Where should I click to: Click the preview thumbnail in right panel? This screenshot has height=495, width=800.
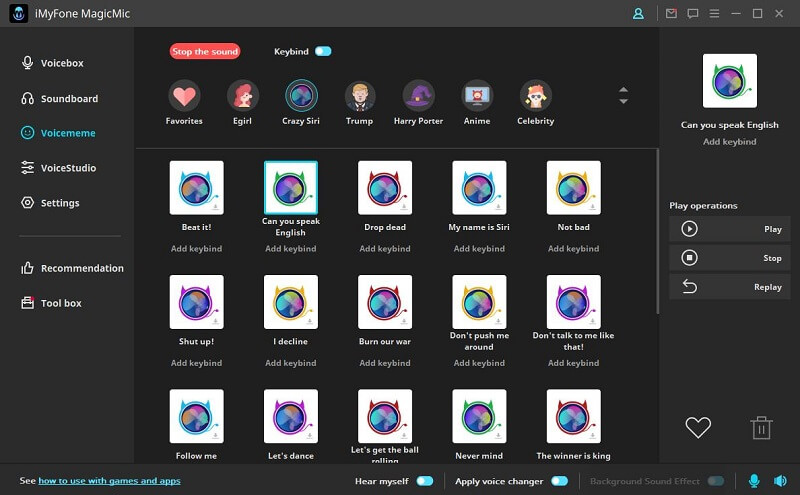730,81
